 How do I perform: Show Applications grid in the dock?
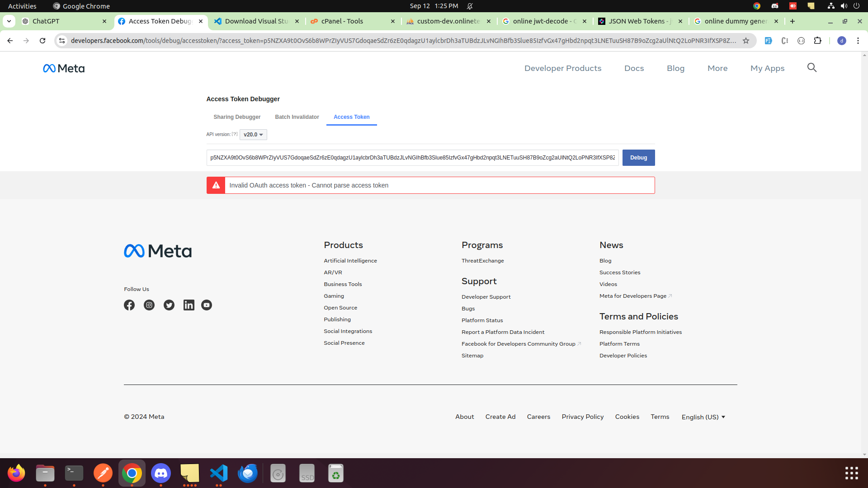point(852,473)
